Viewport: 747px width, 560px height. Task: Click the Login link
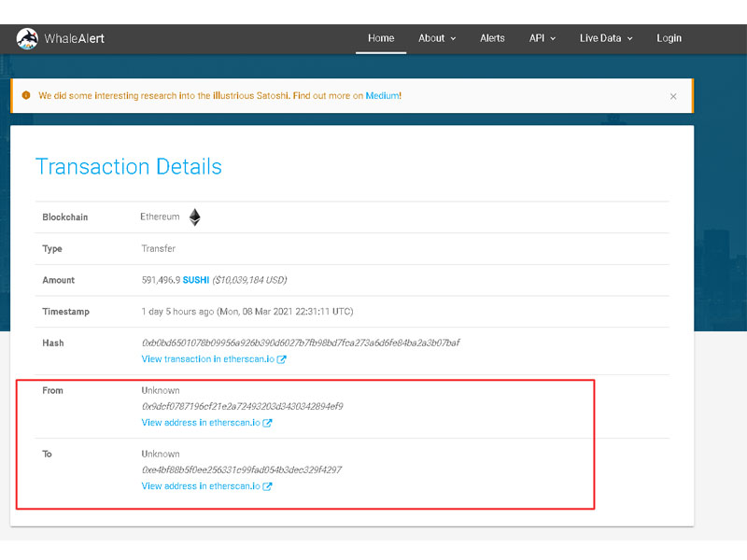tap(669, 38)
